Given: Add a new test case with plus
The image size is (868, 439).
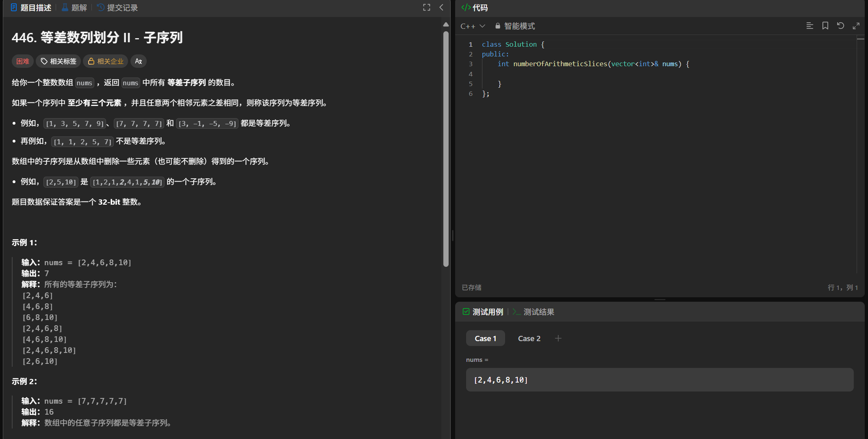Looking at the screenshot, I should [x=558, y=338].
